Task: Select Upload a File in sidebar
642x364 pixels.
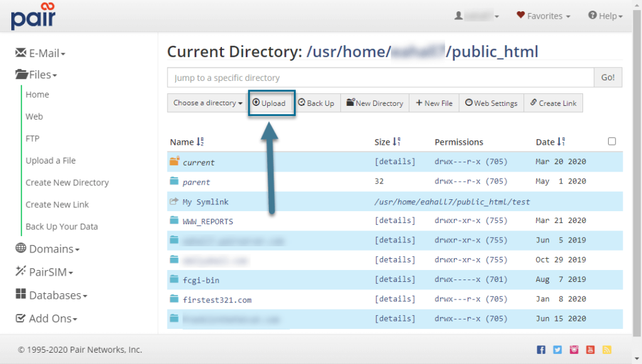Action: coord(50,160)
